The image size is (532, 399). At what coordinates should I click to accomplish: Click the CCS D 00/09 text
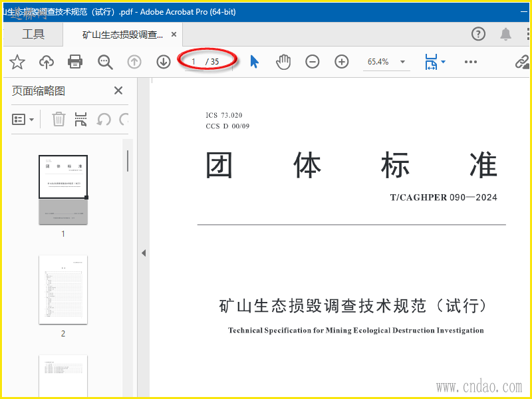click(x=227, y=126)
